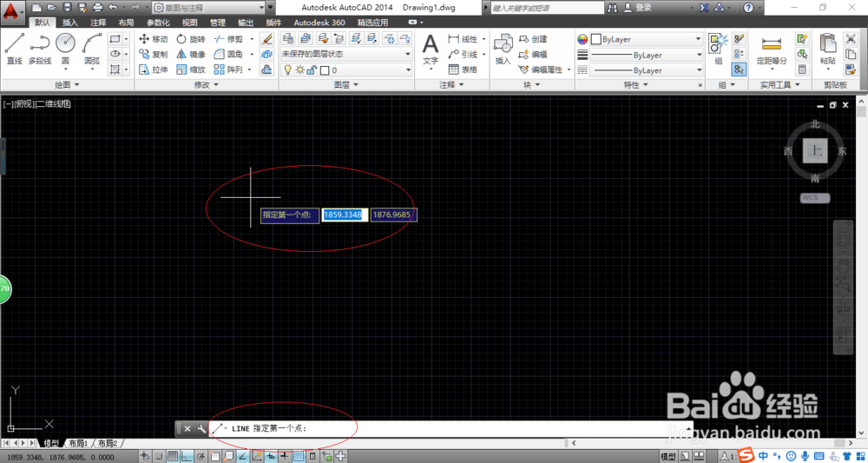868x463 pixels.
Task: Expand the 绘图 panel
Action: click(68, 85)
